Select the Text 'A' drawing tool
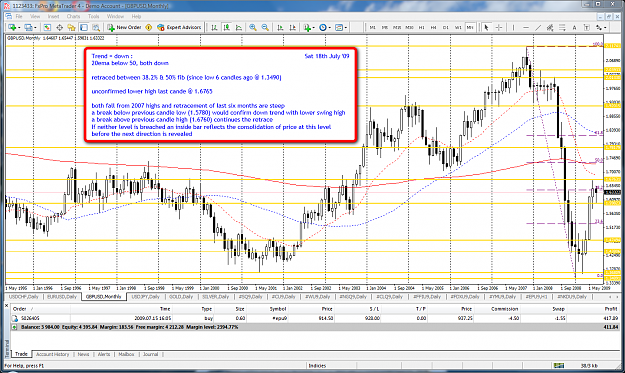This screenshot has height=373, width=625. (574, 27)
